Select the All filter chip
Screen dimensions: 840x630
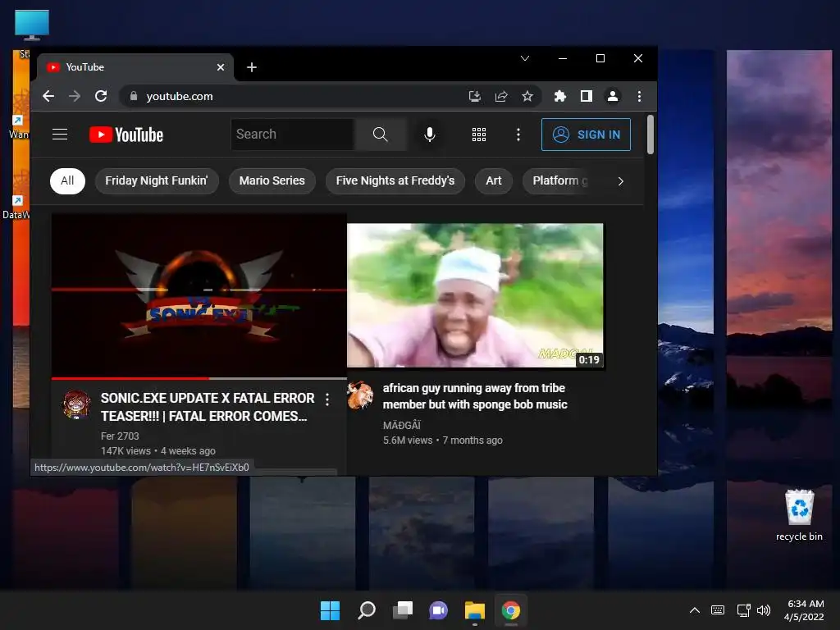tap(67, 181)
